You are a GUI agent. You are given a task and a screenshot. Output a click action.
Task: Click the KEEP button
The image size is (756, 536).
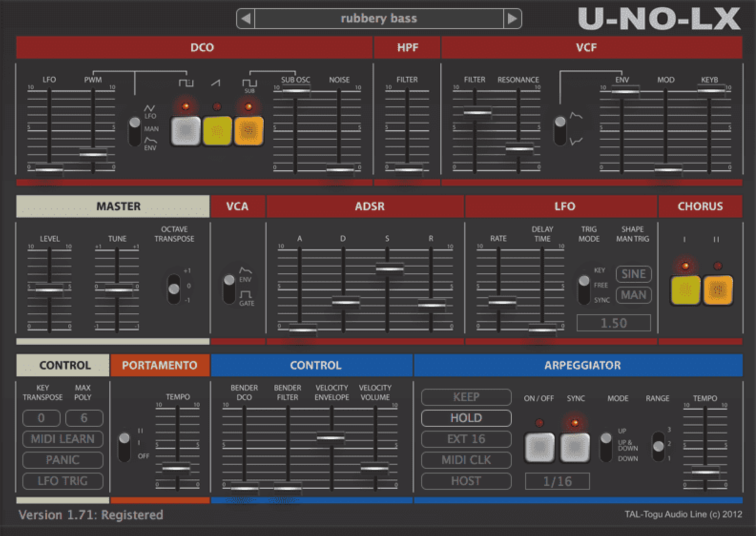pos(466,397)
